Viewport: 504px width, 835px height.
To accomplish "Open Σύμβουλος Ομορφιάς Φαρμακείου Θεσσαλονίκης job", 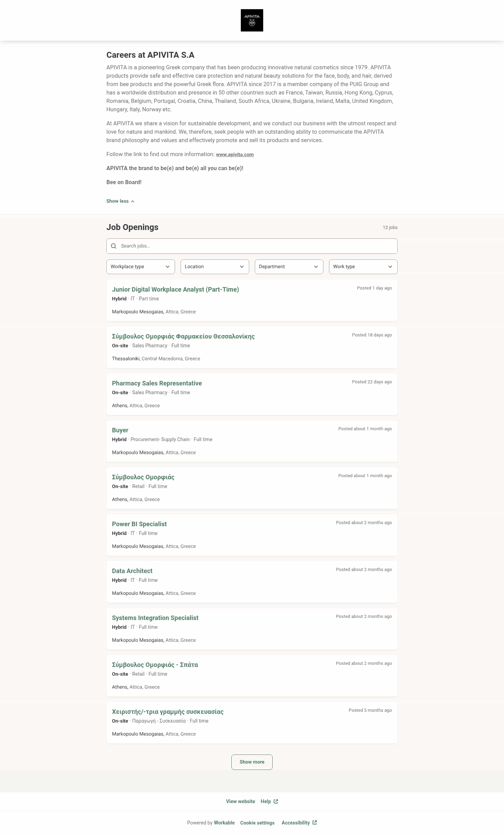I will pyautogui.click(x=183, y=336).
